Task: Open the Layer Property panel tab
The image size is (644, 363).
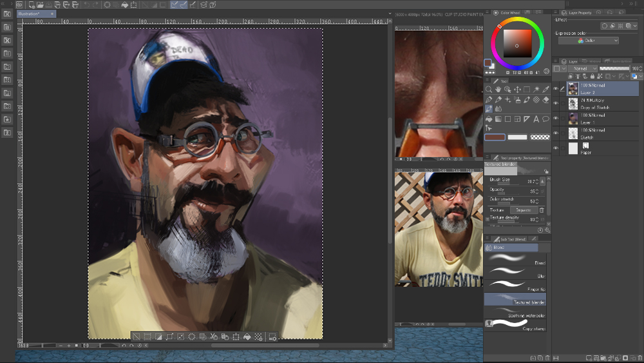Action: (578, 12)
